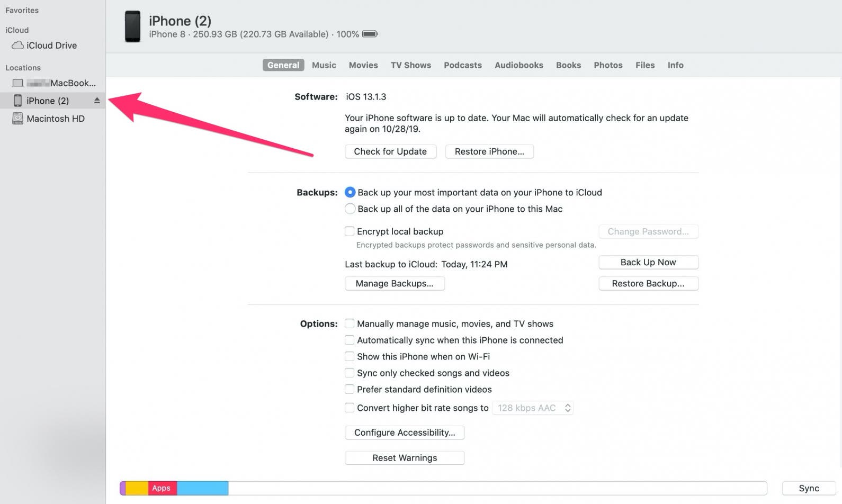Click the MacBook laptop icon in Locations
This screenshot has width=842, height=504.
click(x=17, y=83)
